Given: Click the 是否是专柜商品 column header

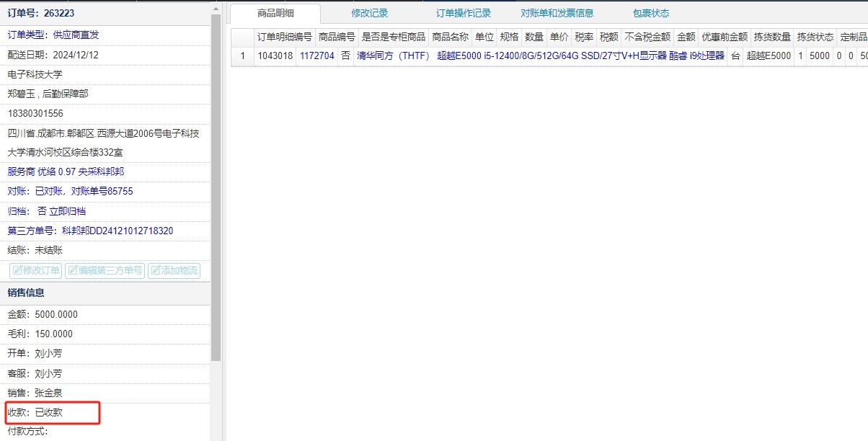Looking at the screenshot, I should 393,37.
